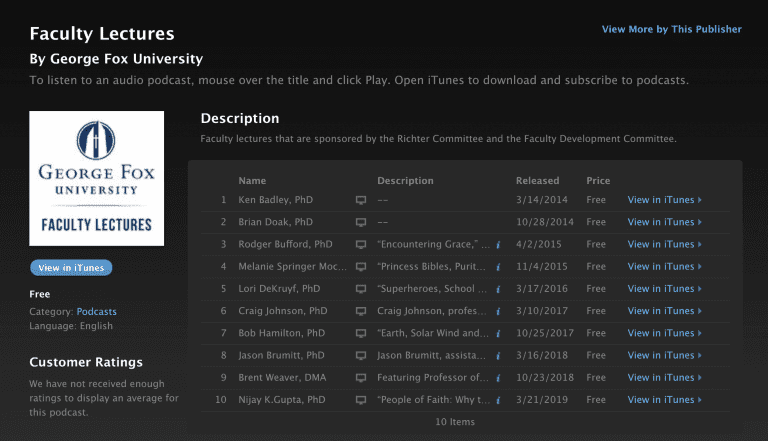Open View More by This Publisher link
768x441 pixels.
click(672, 29)
